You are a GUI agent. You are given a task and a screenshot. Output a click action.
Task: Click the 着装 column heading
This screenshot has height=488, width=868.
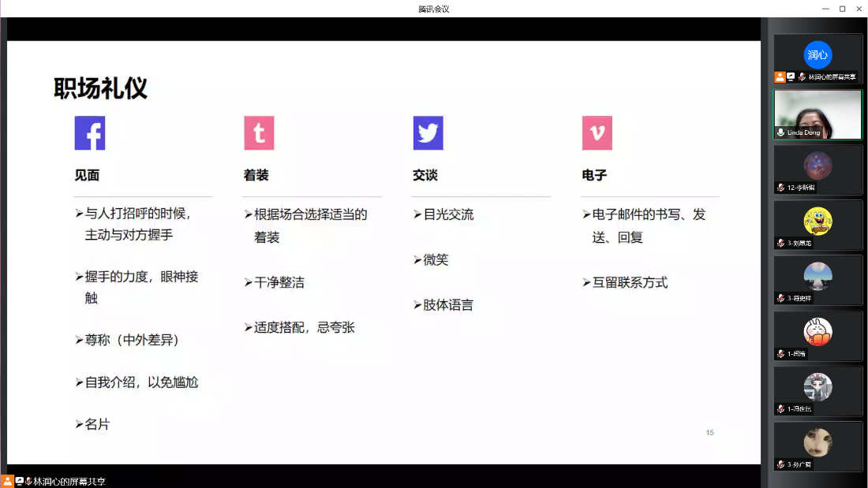[x=256, y=175]
